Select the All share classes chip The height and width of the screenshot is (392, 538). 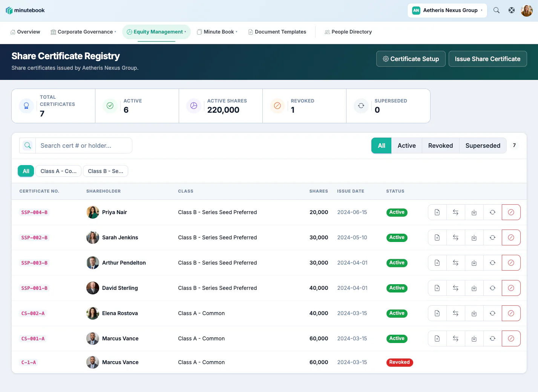[x=26, y=171]
